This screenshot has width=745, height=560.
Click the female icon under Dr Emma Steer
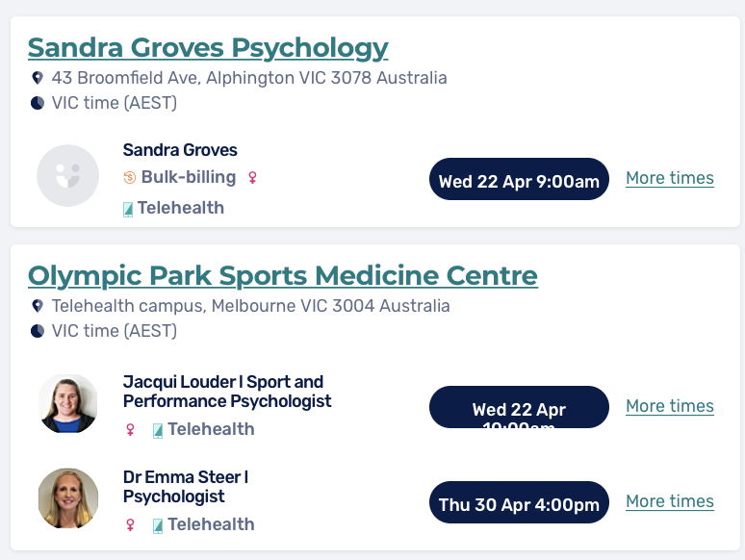pos(130,524)
